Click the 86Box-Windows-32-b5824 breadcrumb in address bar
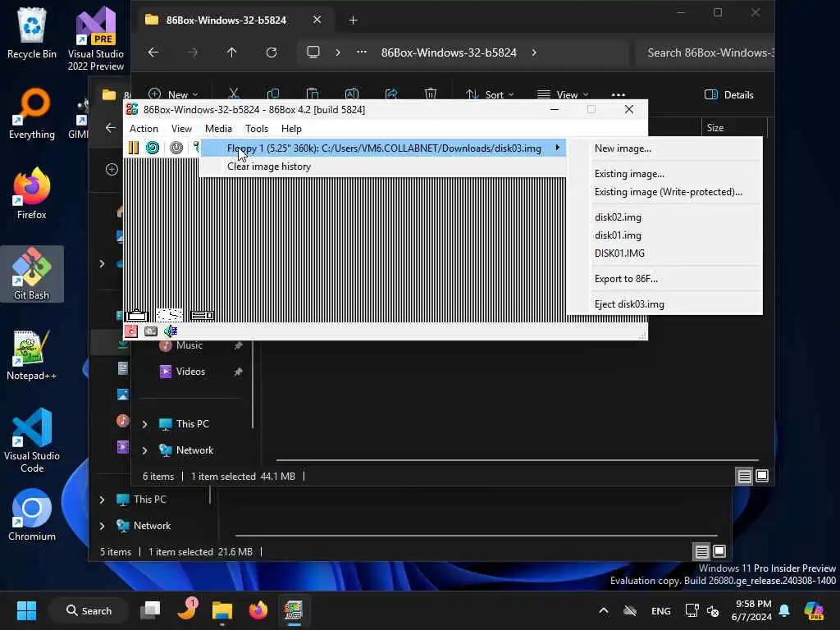 pyautogui.click(x=449, y=52)
